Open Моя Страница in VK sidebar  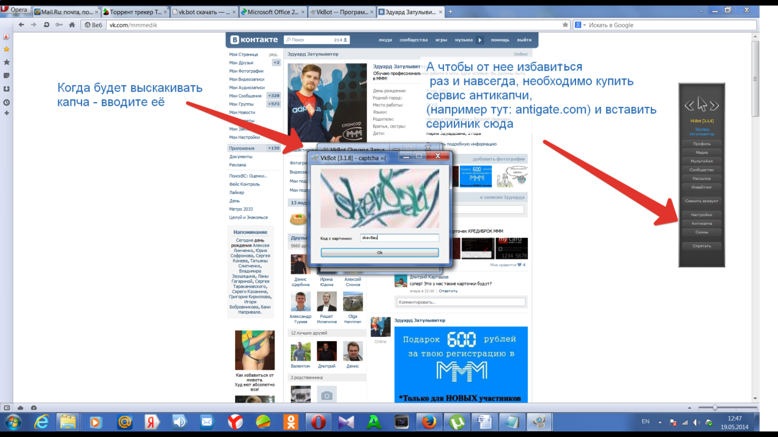coord(243,55)
